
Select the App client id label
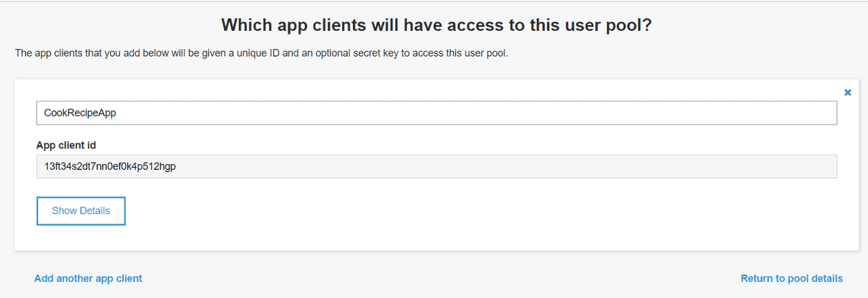click(66, 145)
